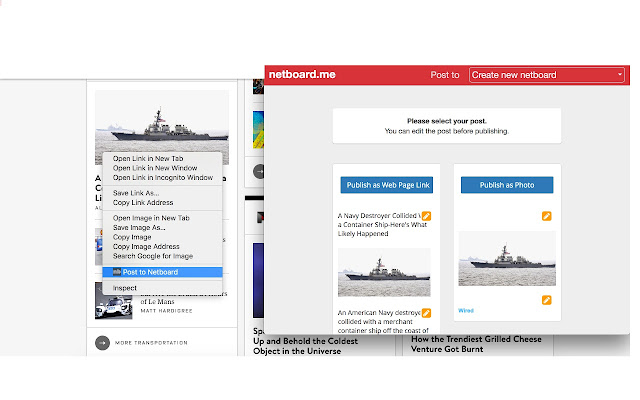The width and height of the screenshot is (640, 400).
Task: Click Publish as Web Page Link button
Action: tap(387, 185)
